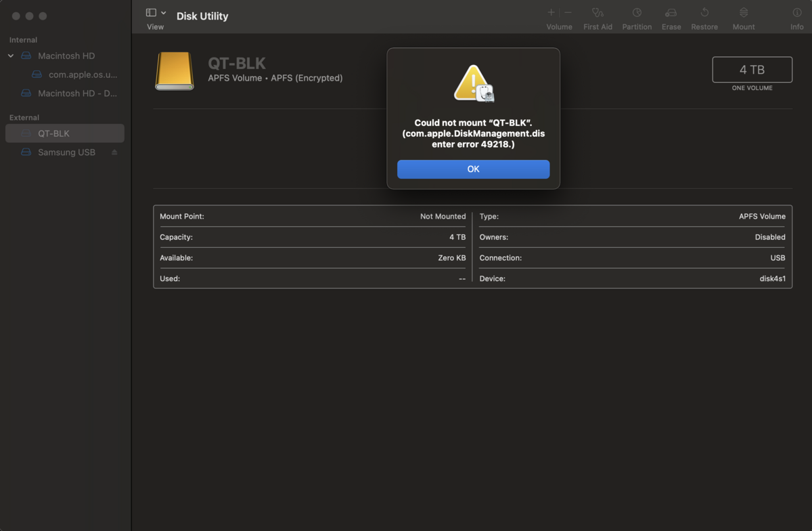Click the remove volume minus icon
Screen dimensions: 812x531
tap(568, 13)
